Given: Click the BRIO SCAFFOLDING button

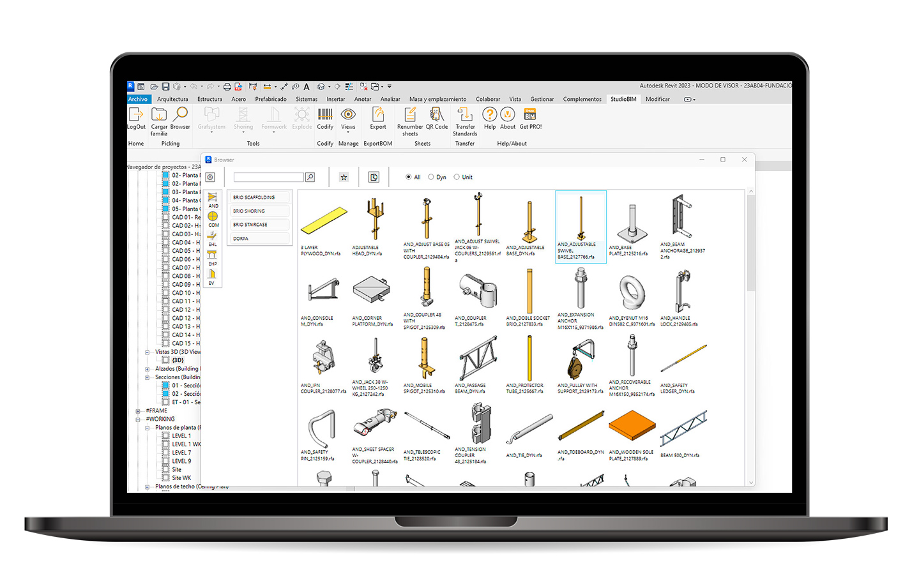Looking at the screenshot, I should click(258, 197).
